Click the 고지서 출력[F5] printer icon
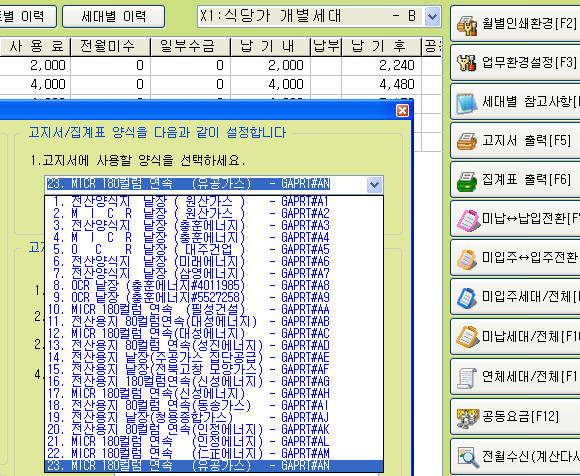Image resolution: width=580 pixels, height=476 pixels. (x=467, y=142)
